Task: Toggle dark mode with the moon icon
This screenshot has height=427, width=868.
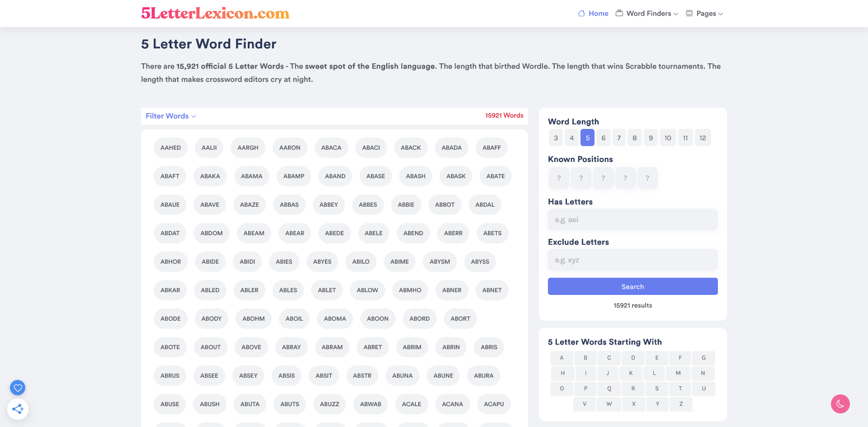Action: tap(840, 404)
